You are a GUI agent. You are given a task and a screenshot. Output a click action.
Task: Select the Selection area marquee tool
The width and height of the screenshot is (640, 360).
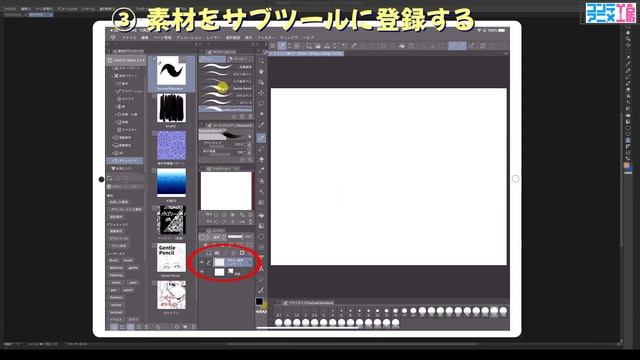point(261,104)
